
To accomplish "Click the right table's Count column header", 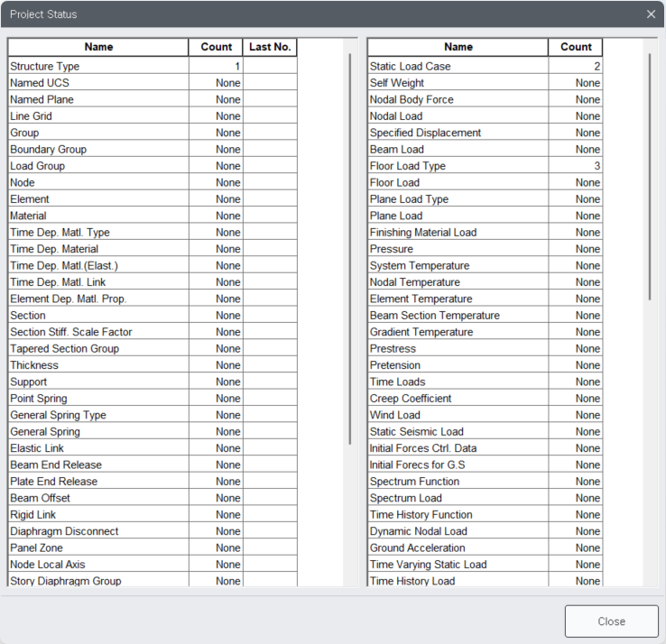I will point(576,47).
